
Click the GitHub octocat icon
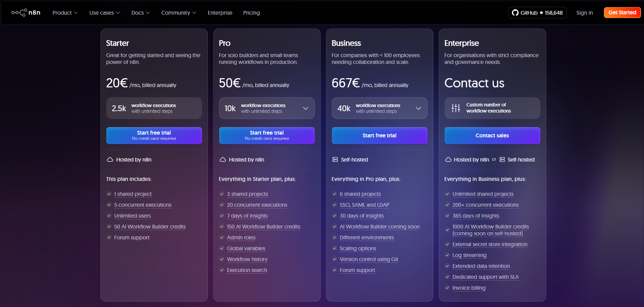pyautogui.click(x=515, y=13)
